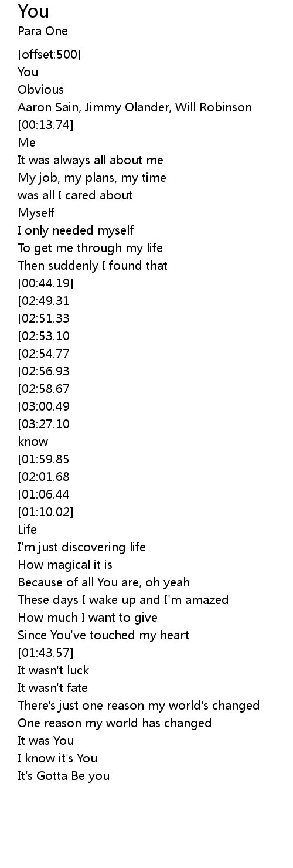The height and width of the screenshot is (868, 293).
Task: Select final line 'It's Gotta Be you'
Action: 64,776
